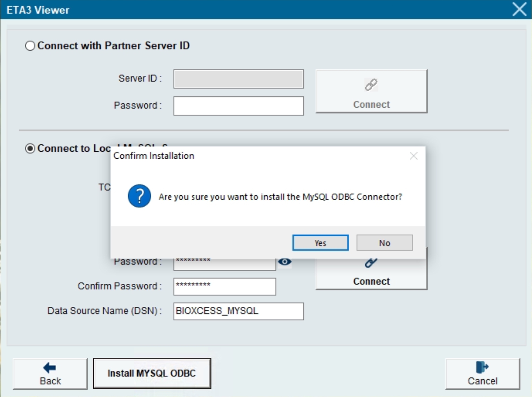
Task: Click the grayed-out link icon Connect button
Action: coord(371,91)
